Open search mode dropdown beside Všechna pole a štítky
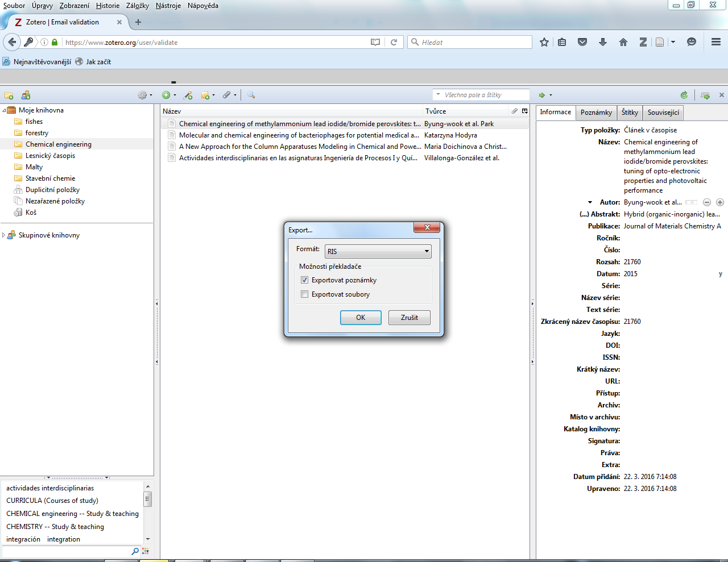Viewport: 728px width, 562px height. click(438, 95)
